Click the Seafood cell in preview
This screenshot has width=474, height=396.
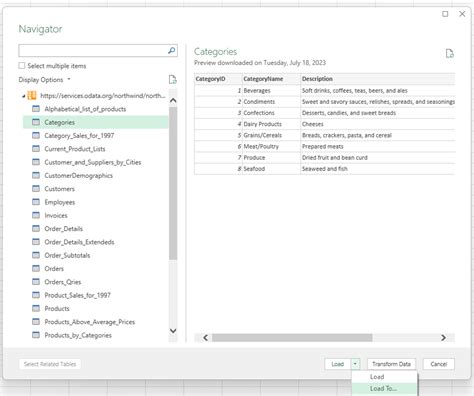[271, 169]
